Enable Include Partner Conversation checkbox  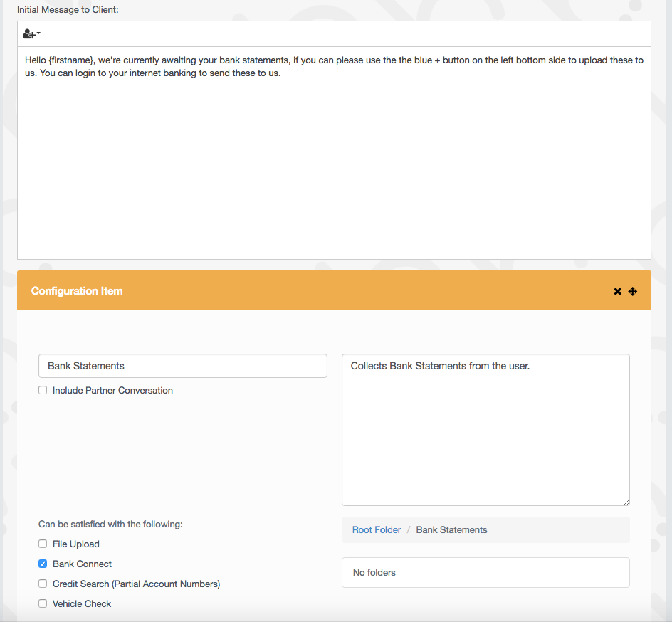(x=43, y=390)
